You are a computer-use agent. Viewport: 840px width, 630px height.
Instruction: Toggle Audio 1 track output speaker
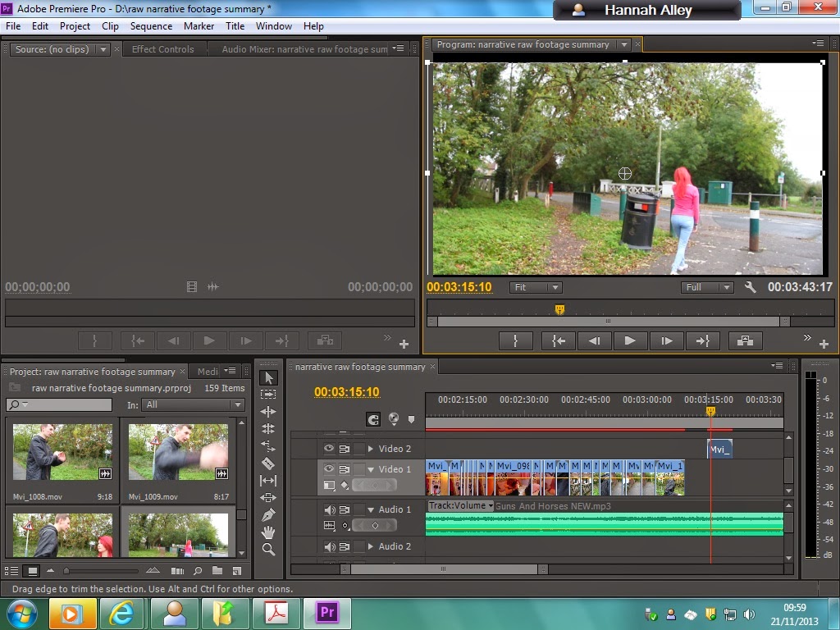pos(330,509)
